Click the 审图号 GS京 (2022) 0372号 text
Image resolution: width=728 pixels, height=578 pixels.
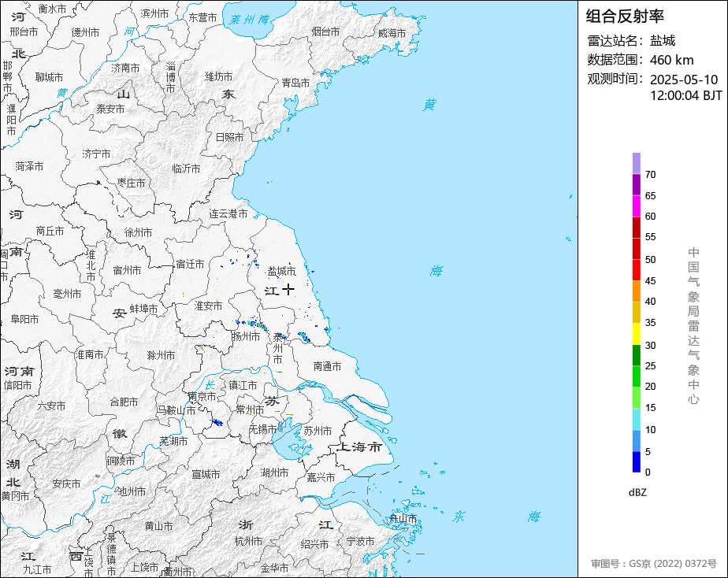click(654, 564)
